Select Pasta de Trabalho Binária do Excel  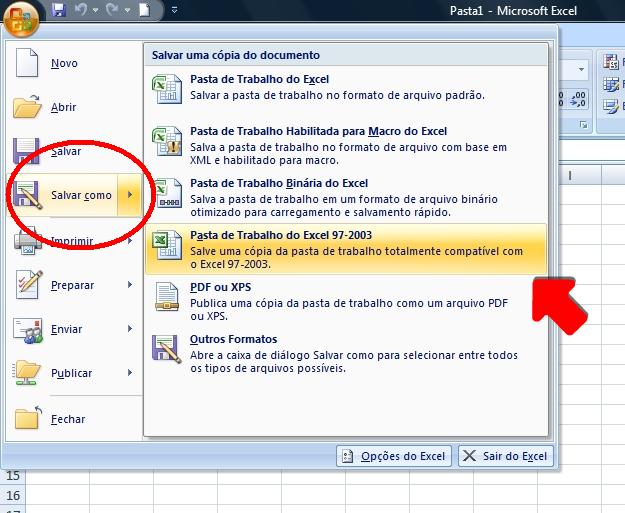346,197
